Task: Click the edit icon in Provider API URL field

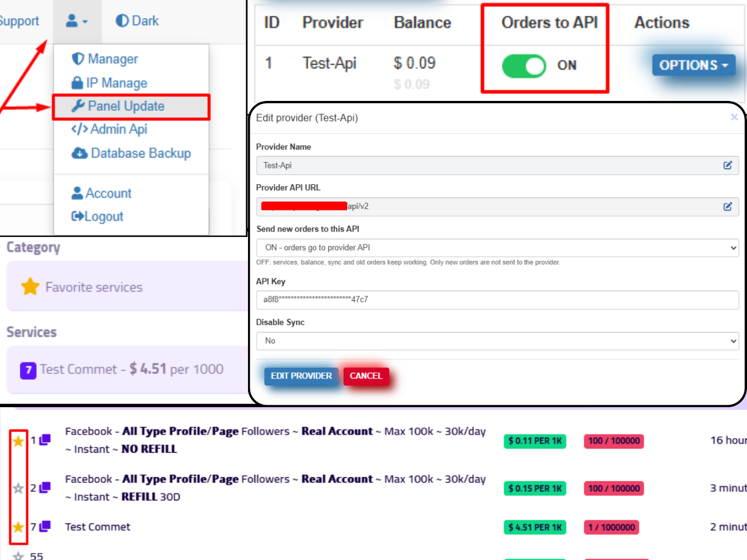Action: click(728, 206)
